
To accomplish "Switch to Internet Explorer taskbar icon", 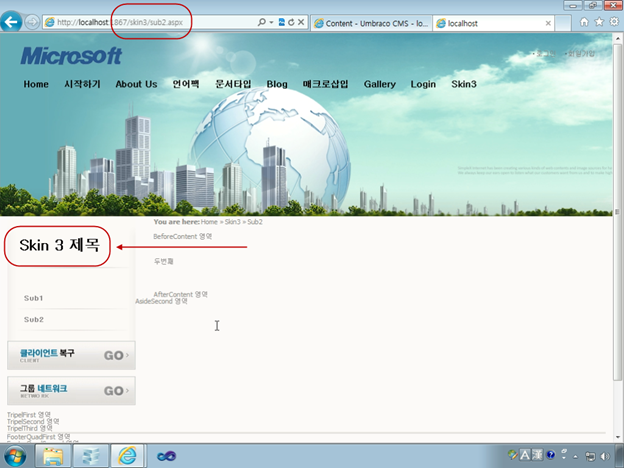I will tap(127, 456).
